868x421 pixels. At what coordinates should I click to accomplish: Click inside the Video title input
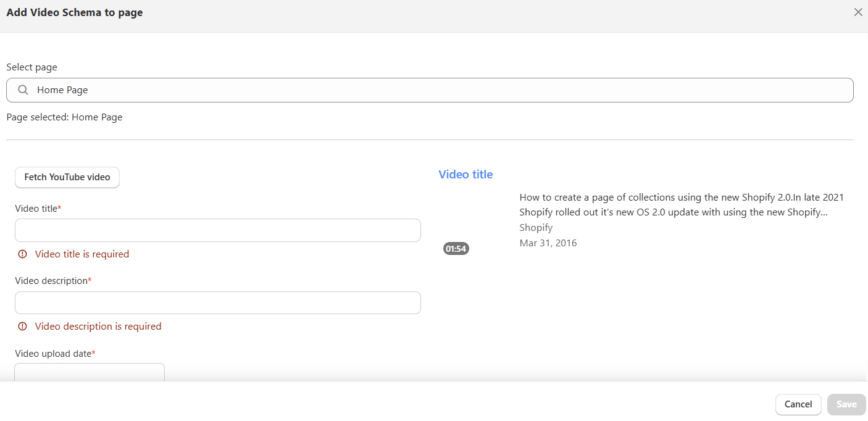click(x=217, y=230)
